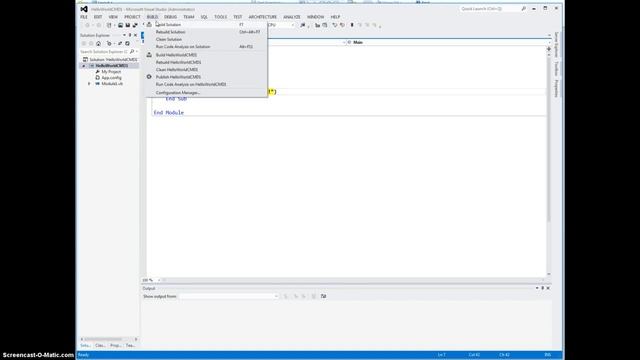Open the WINDOW menu
Viewport: 640px width, 360px height.
pyautogui.click(x=316, y=17)
